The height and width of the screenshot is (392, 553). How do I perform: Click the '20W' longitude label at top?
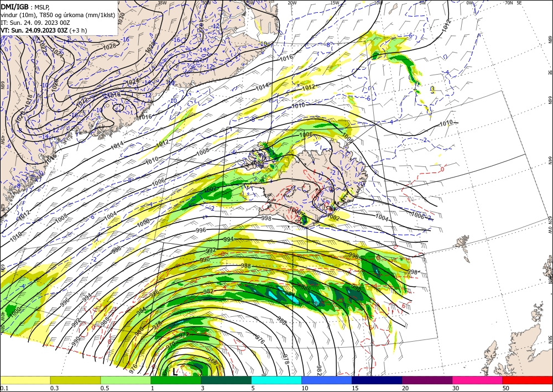click(291, 3)
